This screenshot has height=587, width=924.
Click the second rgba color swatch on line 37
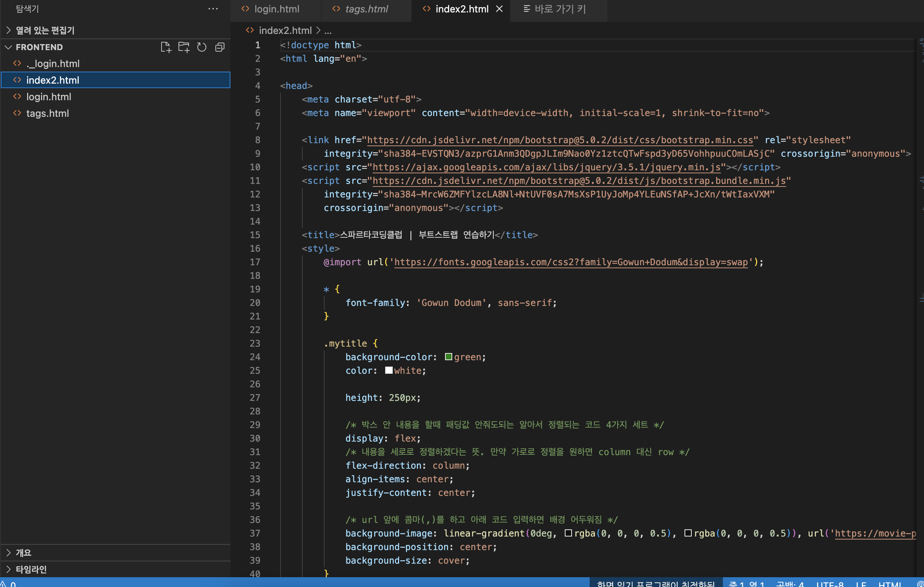coord(688,533)
